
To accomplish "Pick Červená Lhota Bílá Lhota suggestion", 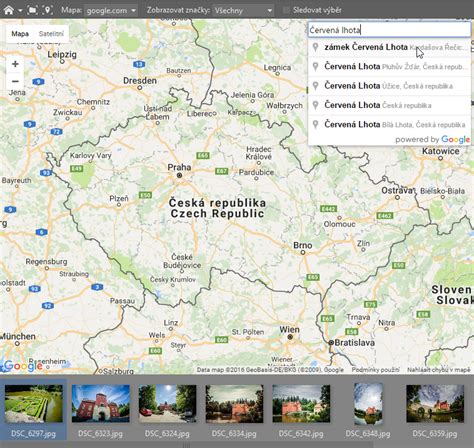I will pyautogui.click(x=389, y=125).
